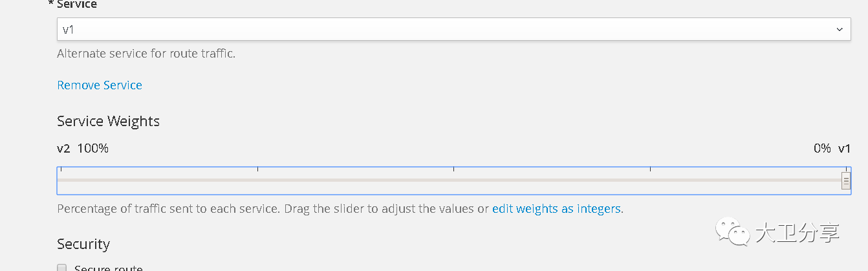868x271 pixels.
Task: Click the required Service field label
Action: click(73, 5)
